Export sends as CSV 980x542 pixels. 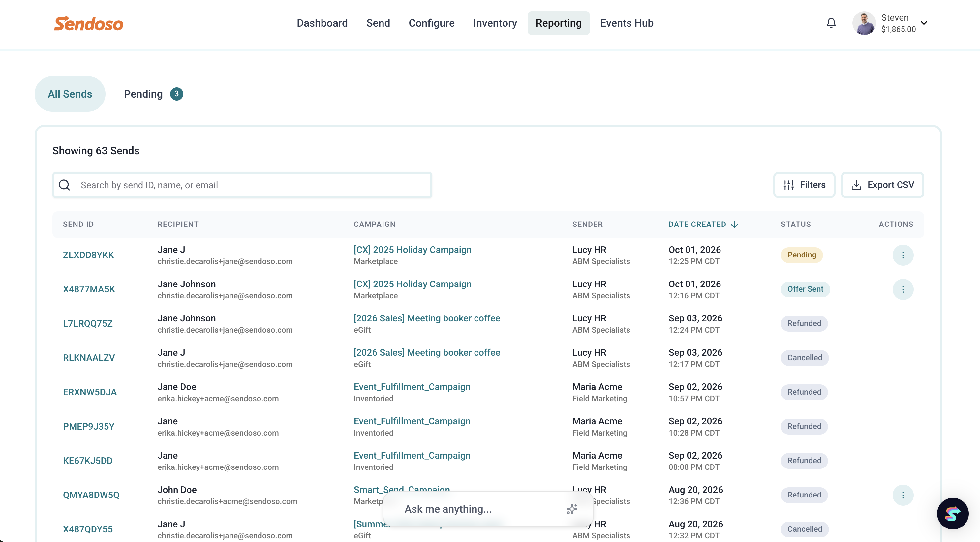(882, 185)
